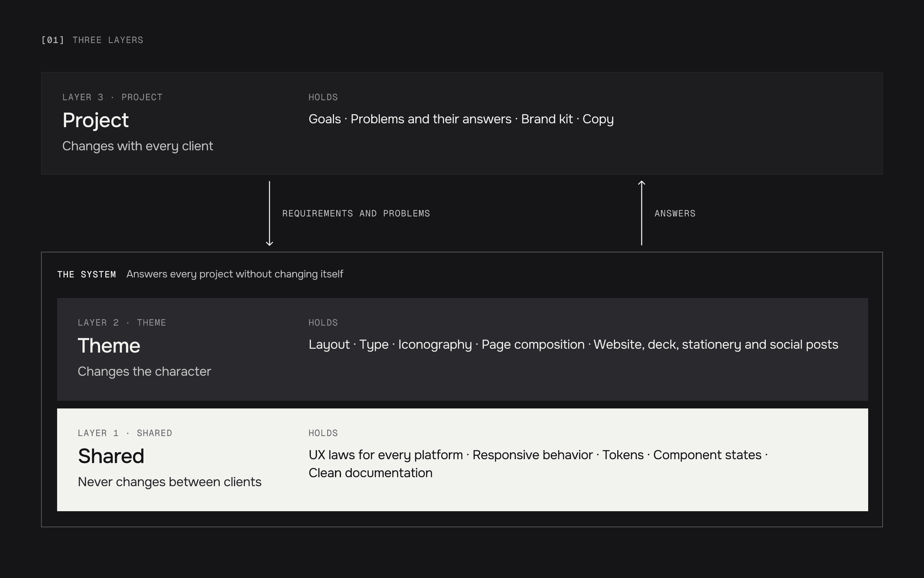
Task: Click the HOLDS label in the Theme card
Action: tap(323, 323)
